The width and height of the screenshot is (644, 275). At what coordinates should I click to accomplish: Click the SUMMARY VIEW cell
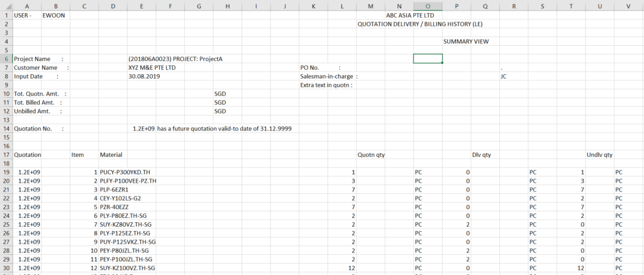click(466, 41)
